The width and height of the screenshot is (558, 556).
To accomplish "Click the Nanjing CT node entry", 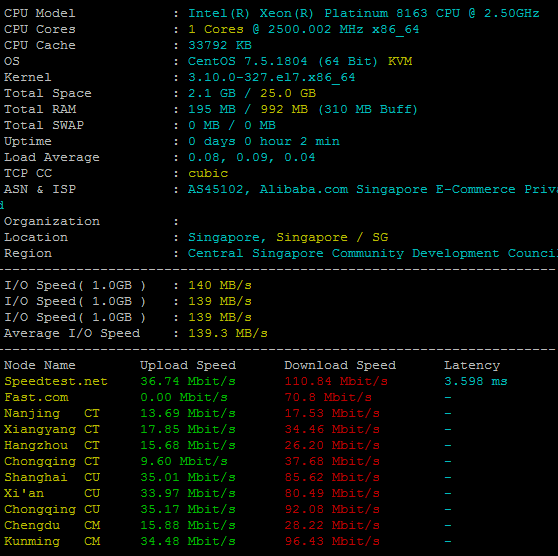I will (52, 413).
